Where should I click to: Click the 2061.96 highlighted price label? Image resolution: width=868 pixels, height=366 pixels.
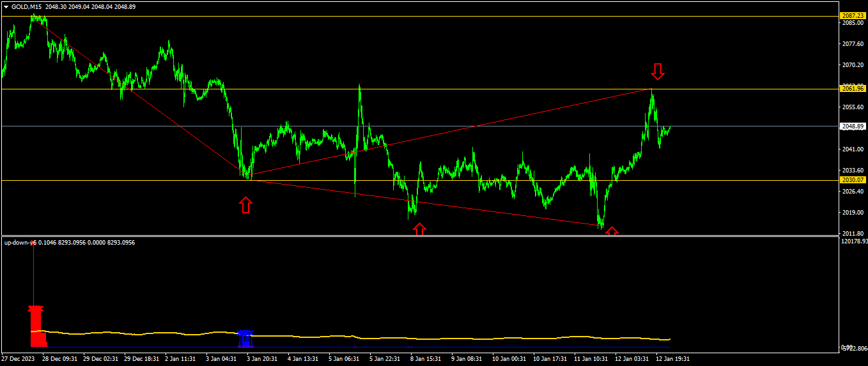click(x=853, y=89)
